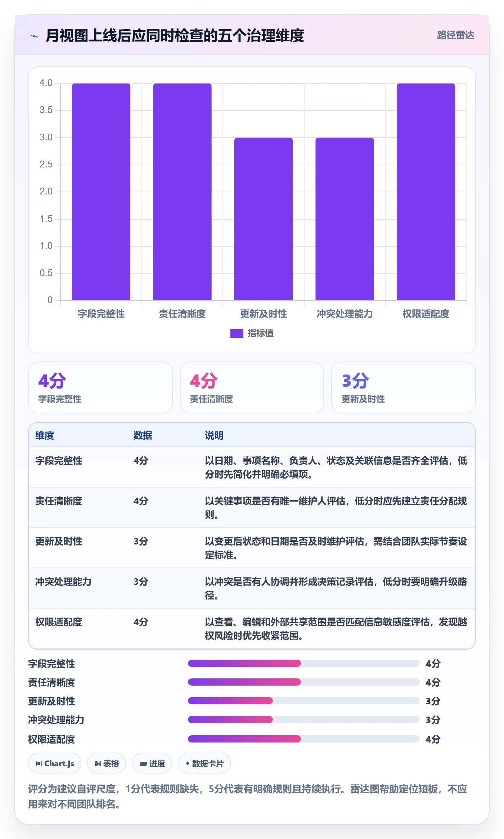Screen dimensions: 504x839
Task: Open the 4分 责任清晰度 stat card
Action: 252,387
